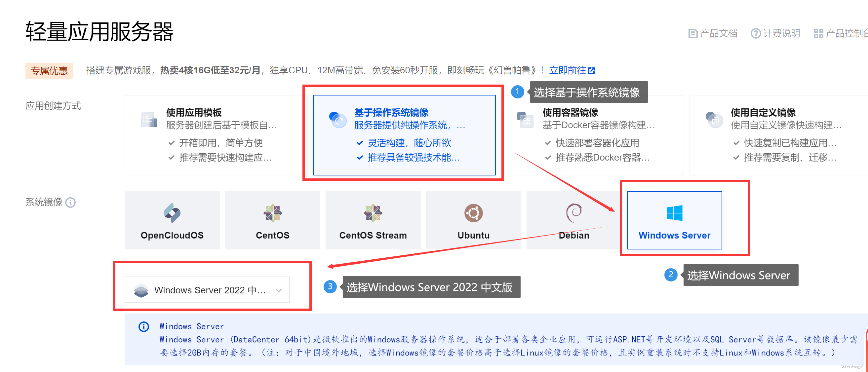
Task: Click the layered image icon in version dropdown
Action: pyautogui.click(x=141, y=290)
